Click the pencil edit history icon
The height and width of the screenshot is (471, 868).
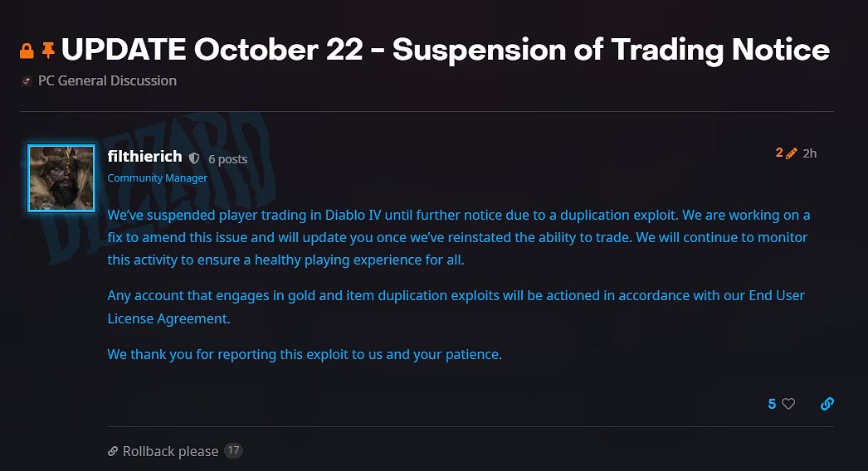tap(791, 153)
